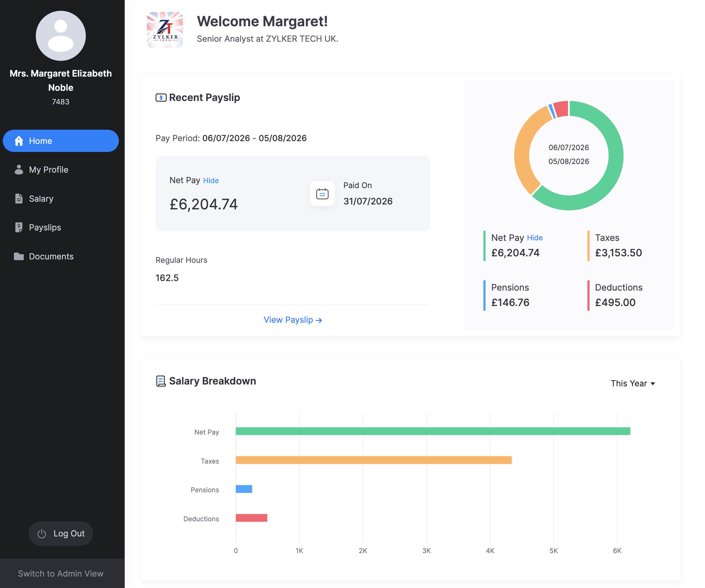This screenshot has height=588, width=705.
Task: Click the blue Pensions donut segment
Action: pos(552,111)
